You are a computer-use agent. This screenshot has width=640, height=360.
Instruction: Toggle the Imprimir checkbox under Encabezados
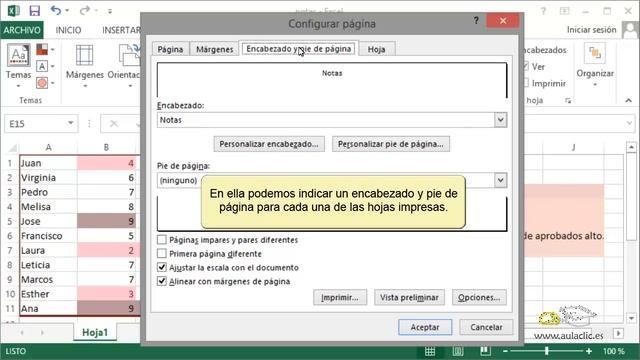pos(526,83)
